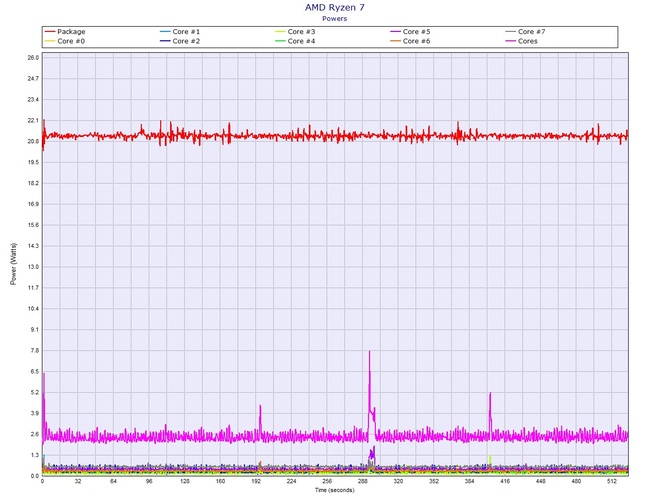Select the Core #6 legend label
The width and height of the screenshot is (670, 502).
(417, 41)
